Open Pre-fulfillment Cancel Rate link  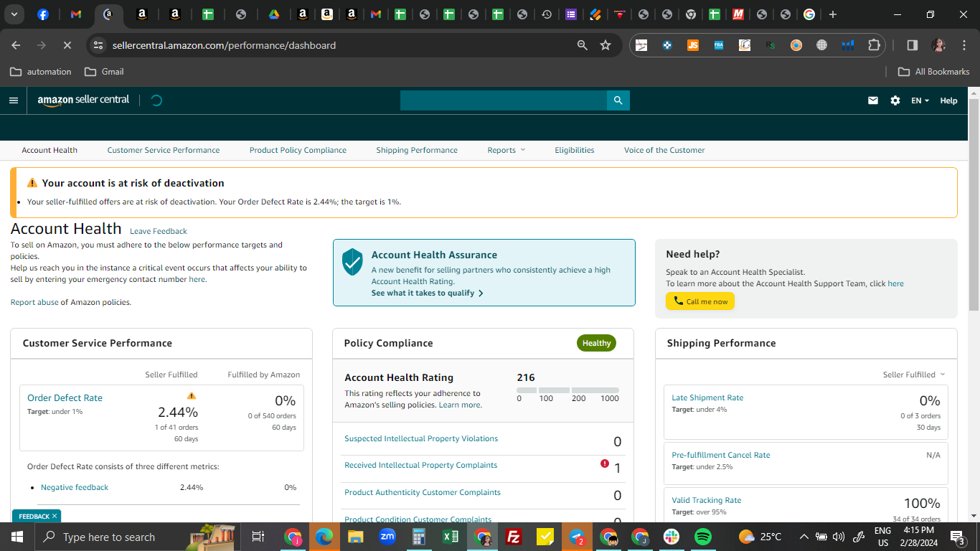[721, 455]
